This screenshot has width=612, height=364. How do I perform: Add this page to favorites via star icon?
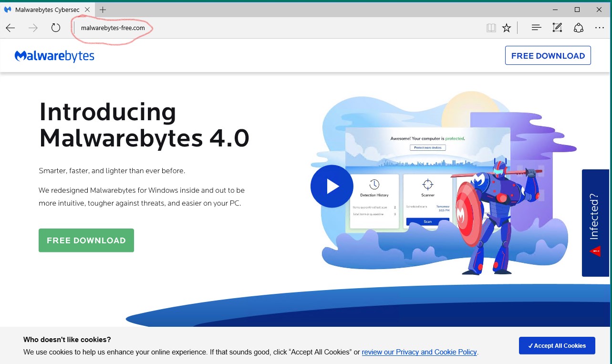506,28
